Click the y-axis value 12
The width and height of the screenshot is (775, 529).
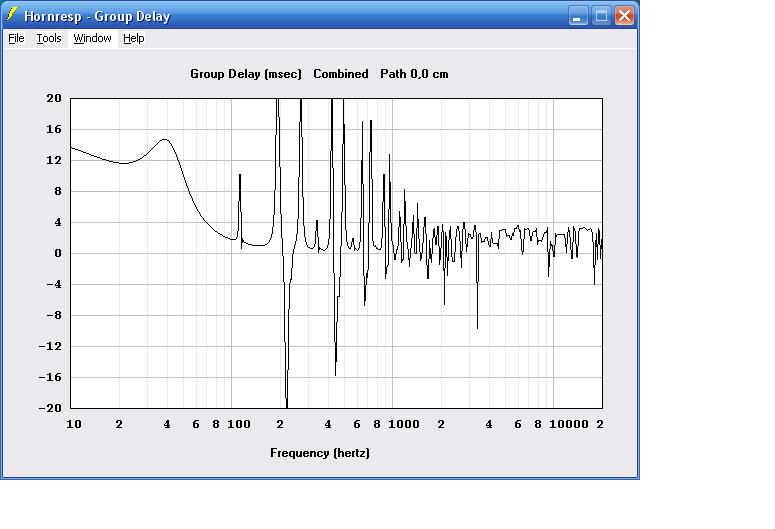54,160
